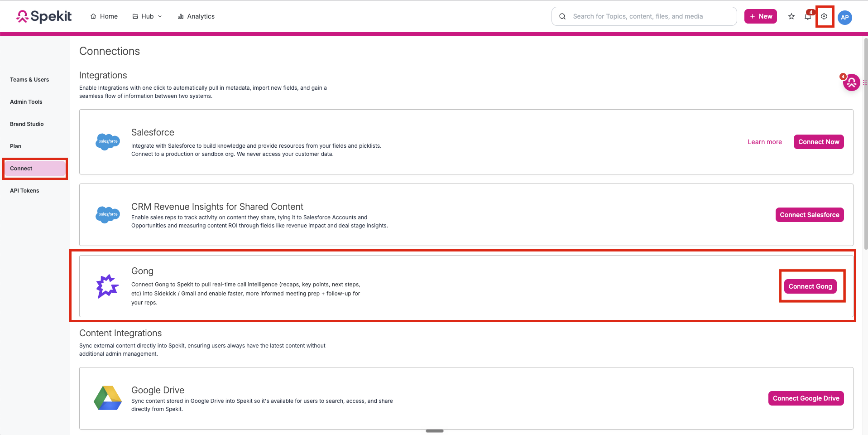
Task: Open Teams & Users settings
Action: (29, 80)
